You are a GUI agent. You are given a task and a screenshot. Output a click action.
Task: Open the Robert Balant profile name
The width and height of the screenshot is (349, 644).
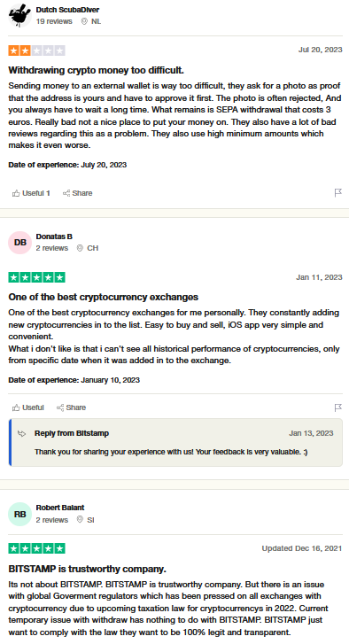[60, 508]
